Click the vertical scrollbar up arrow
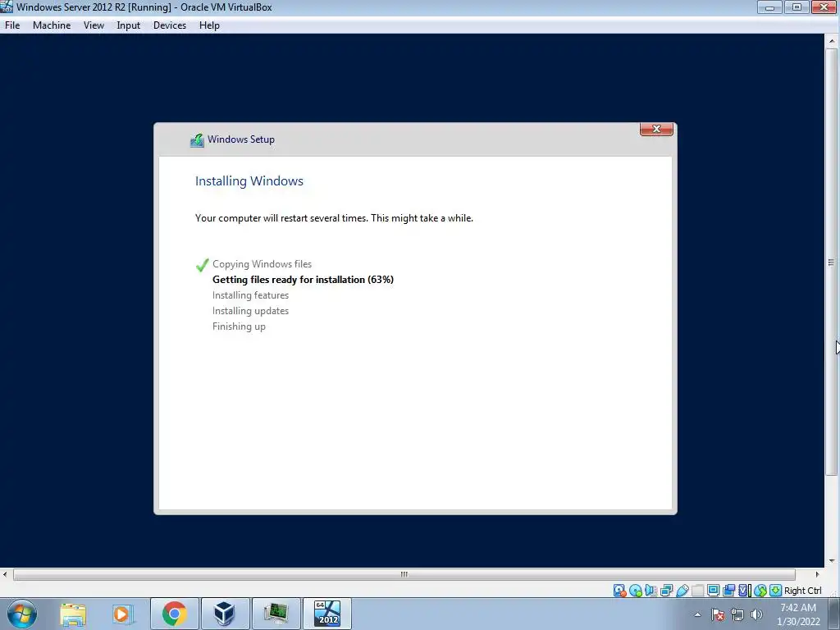 (832, 41)
